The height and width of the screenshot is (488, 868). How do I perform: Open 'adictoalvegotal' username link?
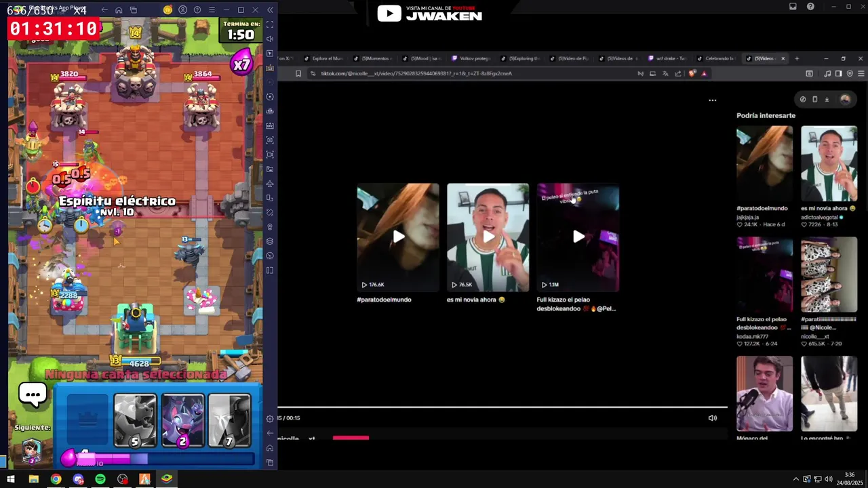click(x=820, y=217)
